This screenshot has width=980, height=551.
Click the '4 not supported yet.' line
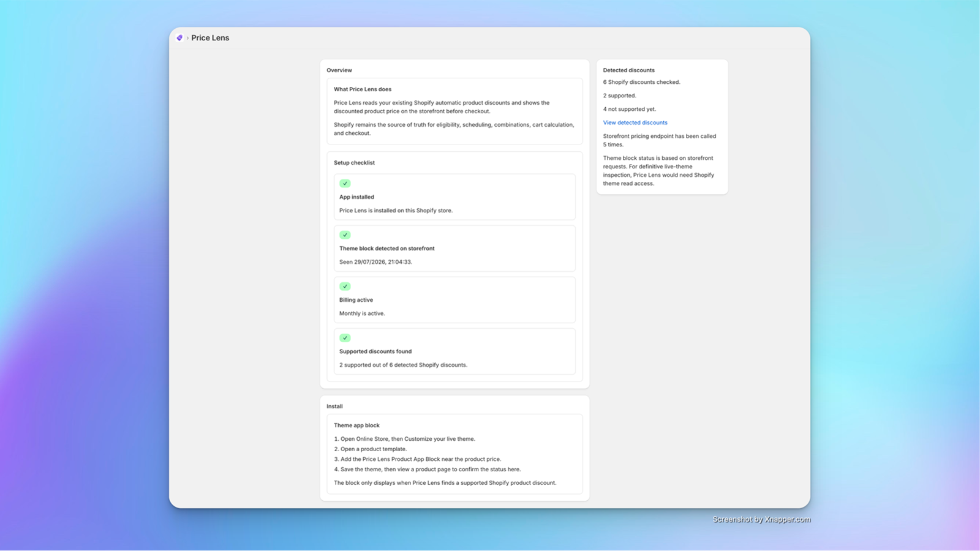[629, 109]
